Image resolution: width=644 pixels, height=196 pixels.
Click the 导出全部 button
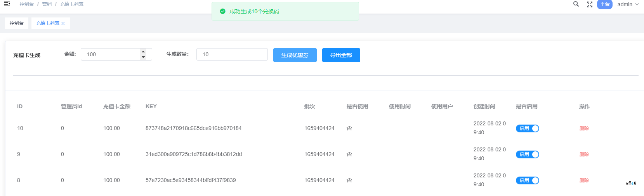point(341,55)
